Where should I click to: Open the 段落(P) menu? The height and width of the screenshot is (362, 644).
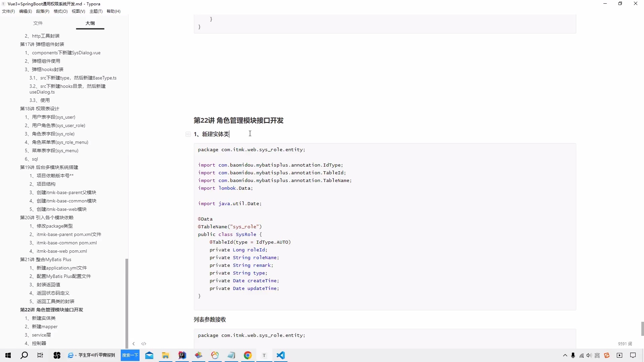[x=43, y=11]
